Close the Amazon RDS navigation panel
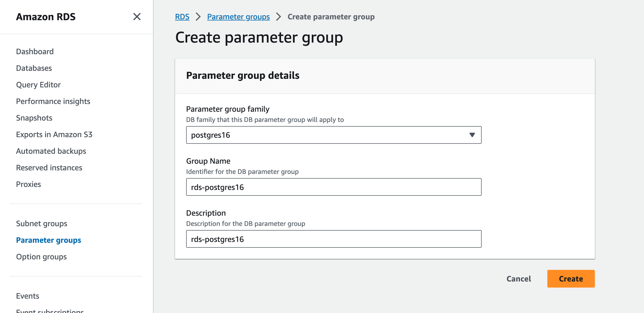The width and height of the screenshot is (644, 313). tap(137, 17)
